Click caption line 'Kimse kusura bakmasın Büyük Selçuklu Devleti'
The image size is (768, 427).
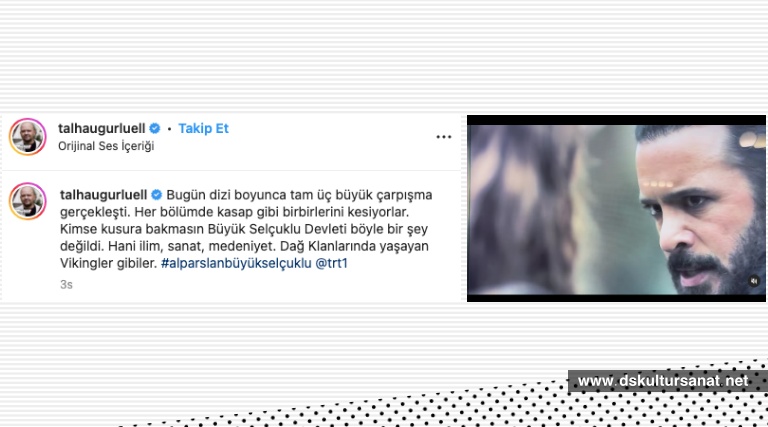[203, 229]
